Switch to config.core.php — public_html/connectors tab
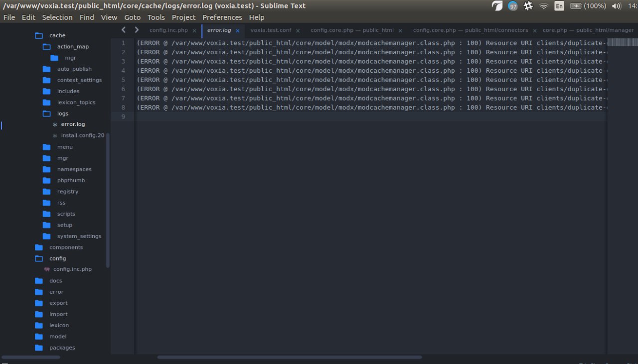Image resolution: width=638 pixels, height=364 pixels. [x=471, y=30]
